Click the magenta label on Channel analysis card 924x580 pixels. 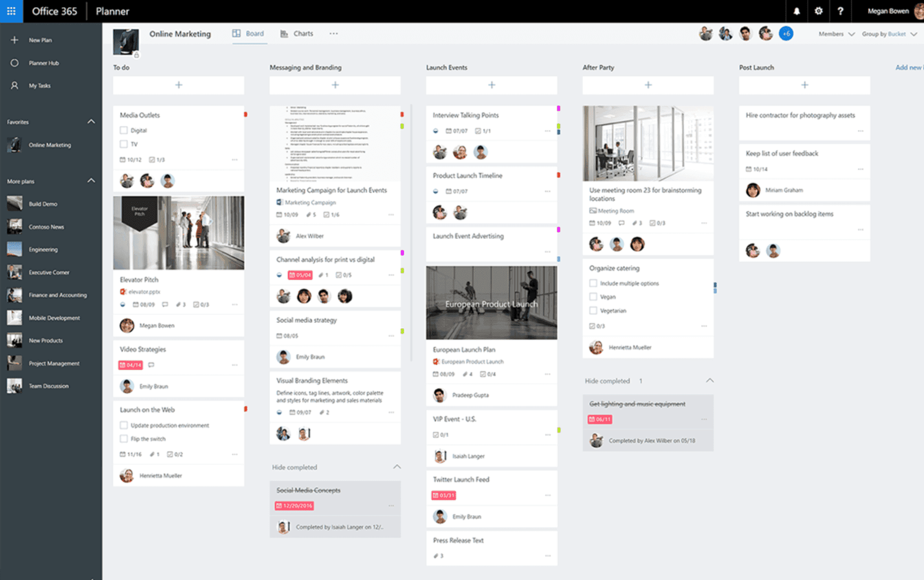coord(402,253)
